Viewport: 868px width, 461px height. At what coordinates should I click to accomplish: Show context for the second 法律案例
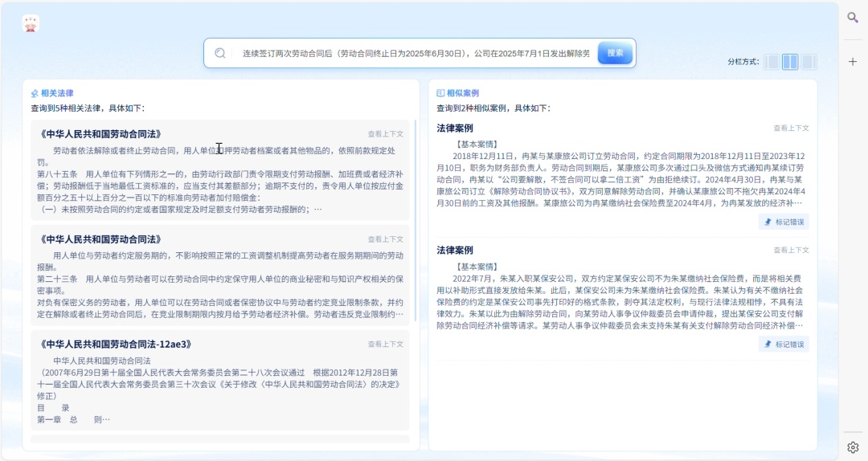coord(791,251)
